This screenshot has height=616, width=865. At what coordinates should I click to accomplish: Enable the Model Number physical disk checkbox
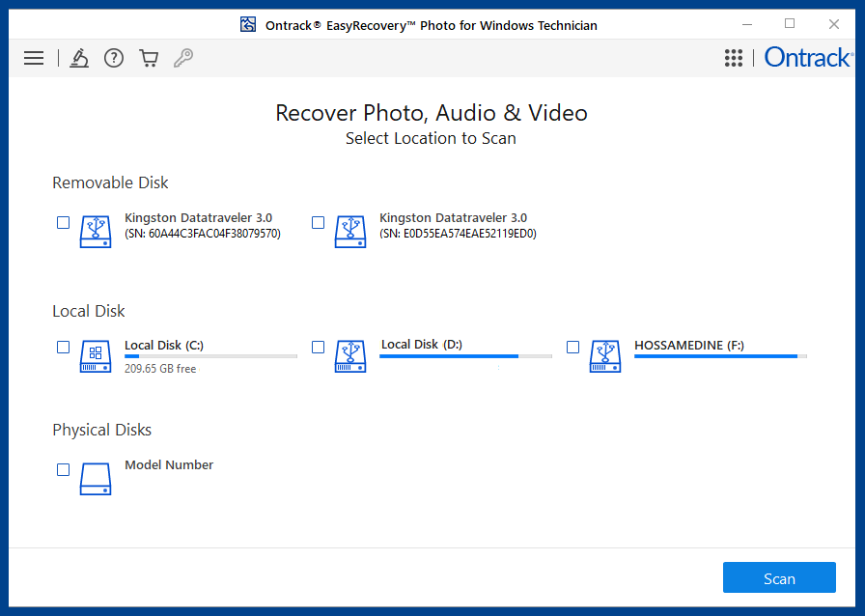[64, 470]
